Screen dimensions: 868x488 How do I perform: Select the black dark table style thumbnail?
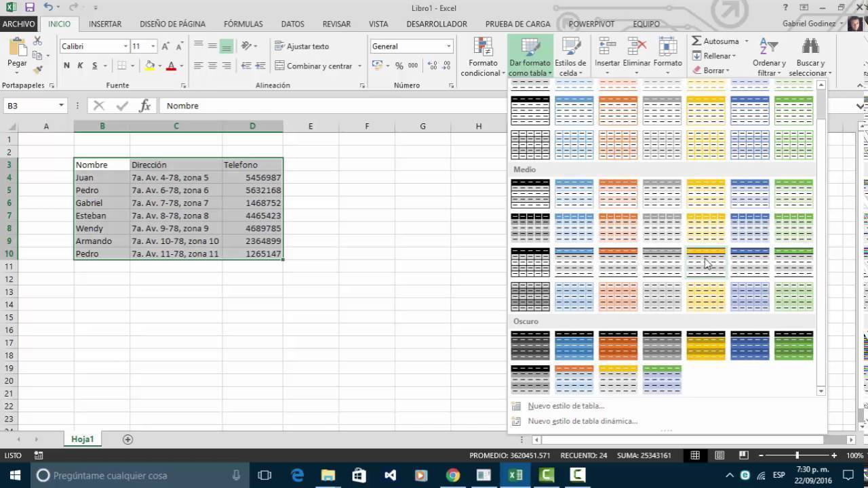(530, 345)
